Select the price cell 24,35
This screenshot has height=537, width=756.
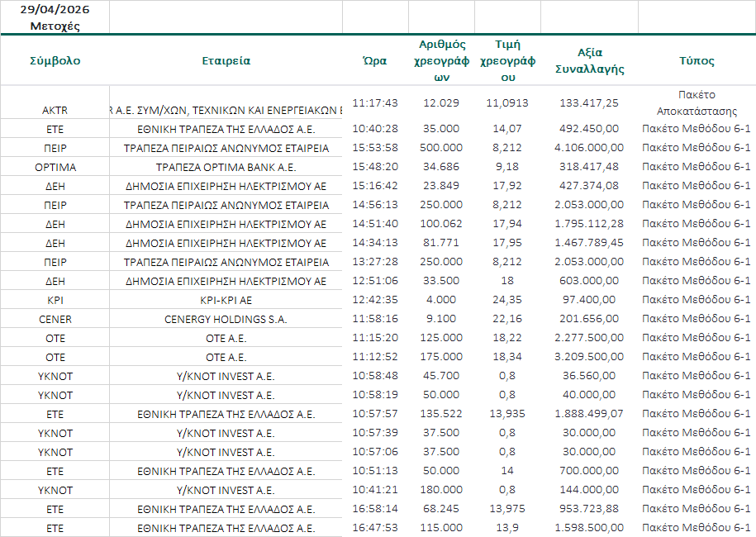pyautogui.click(x=507, y=300)
